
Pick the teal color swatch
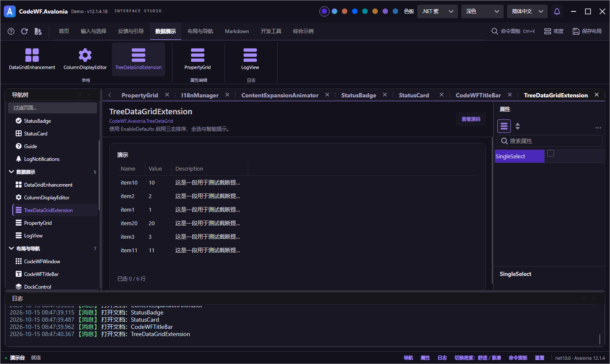365,11
